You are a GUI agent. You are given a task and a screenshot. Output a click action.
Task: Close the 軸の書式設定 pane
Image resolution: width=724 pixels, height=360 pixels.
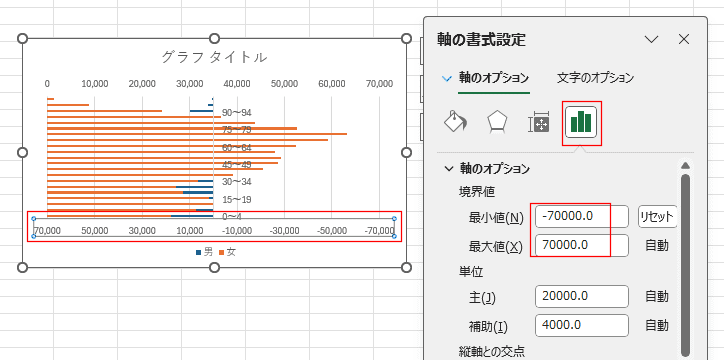click(x=684, y=39)
